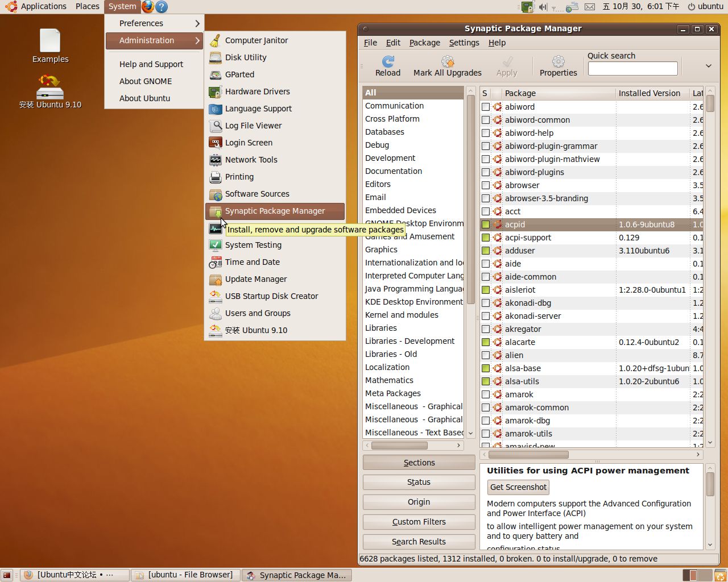Open GParted partition editor
The width and height of the screenshot is (728, 582).
[x=275, y=74]
